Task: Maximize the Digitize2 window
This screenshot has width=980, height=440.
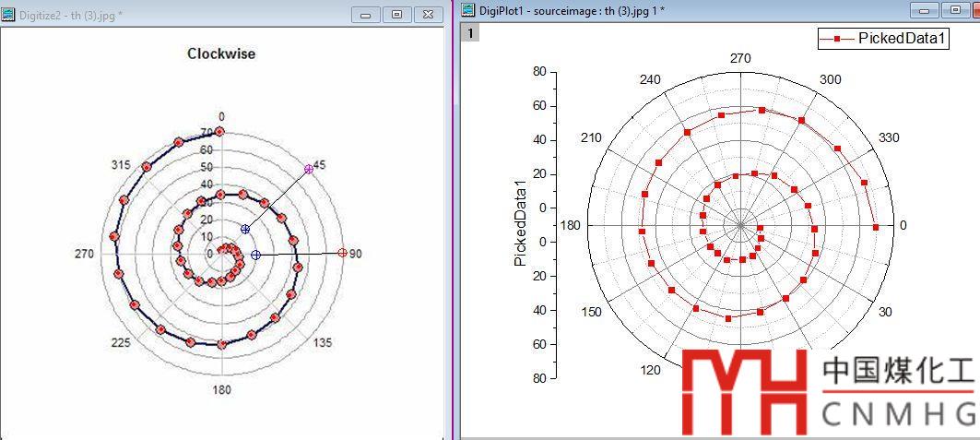Action: point(396,14)
